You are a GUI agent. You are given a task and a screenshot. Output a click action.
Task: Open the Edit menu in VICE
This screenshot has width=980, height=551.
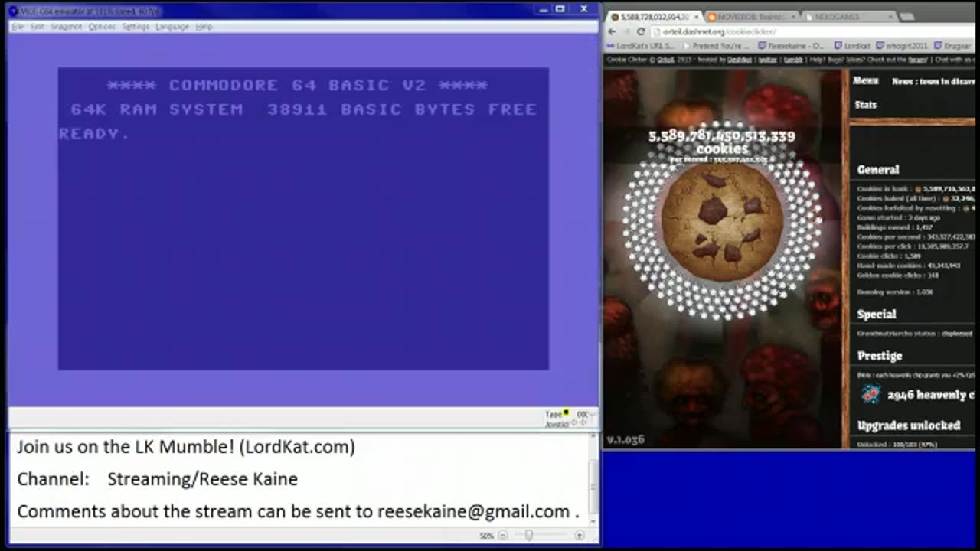click(x=37, y=27)
